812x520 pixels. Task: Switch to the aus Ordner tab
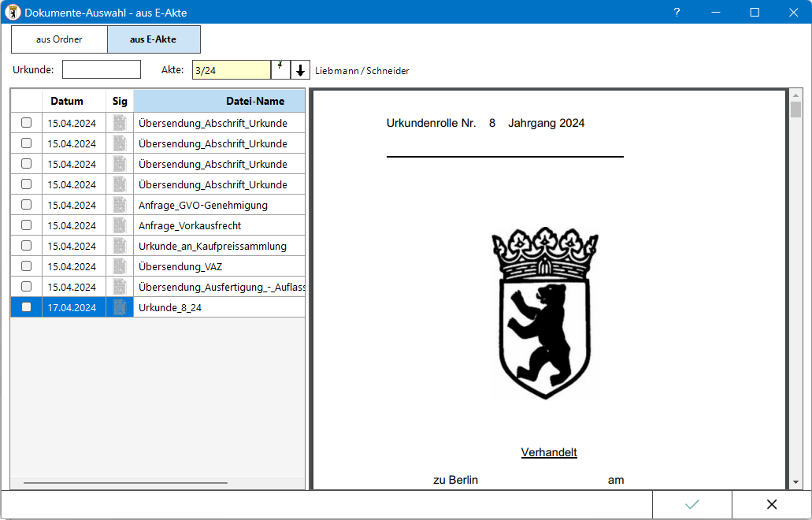[59, 39]
